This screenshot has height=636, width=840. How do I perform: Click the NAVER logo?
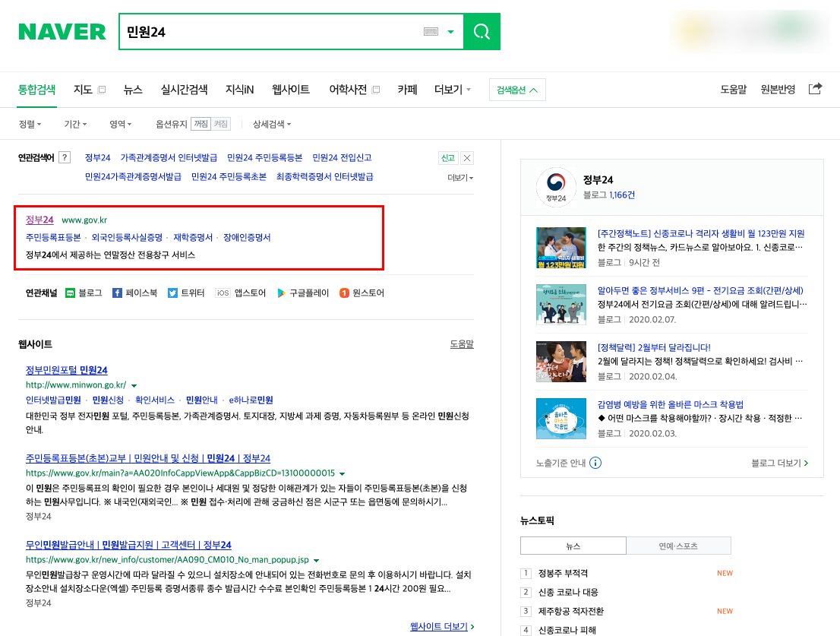click(x=62, y=32)
